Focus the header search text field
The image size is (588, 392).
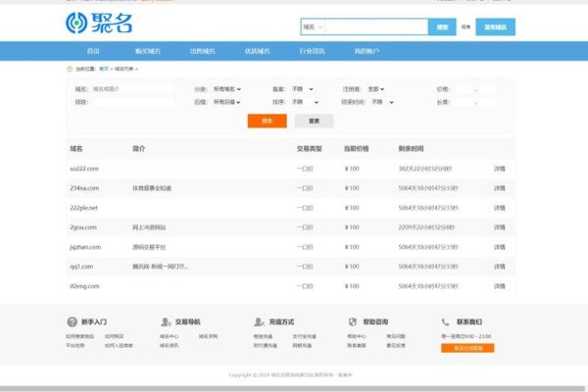(x=376, y=27)
